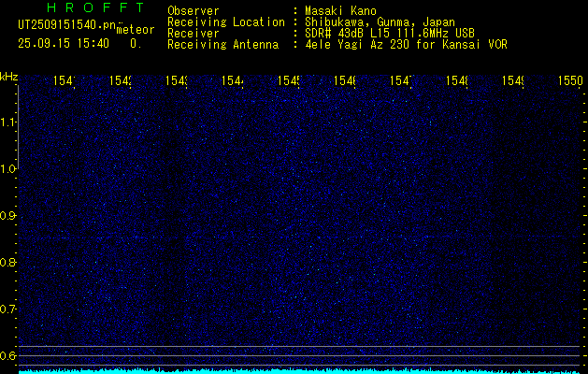Click the 0.7 kHz frequency tick label
The image size is (588, 374).
point(7,309)
